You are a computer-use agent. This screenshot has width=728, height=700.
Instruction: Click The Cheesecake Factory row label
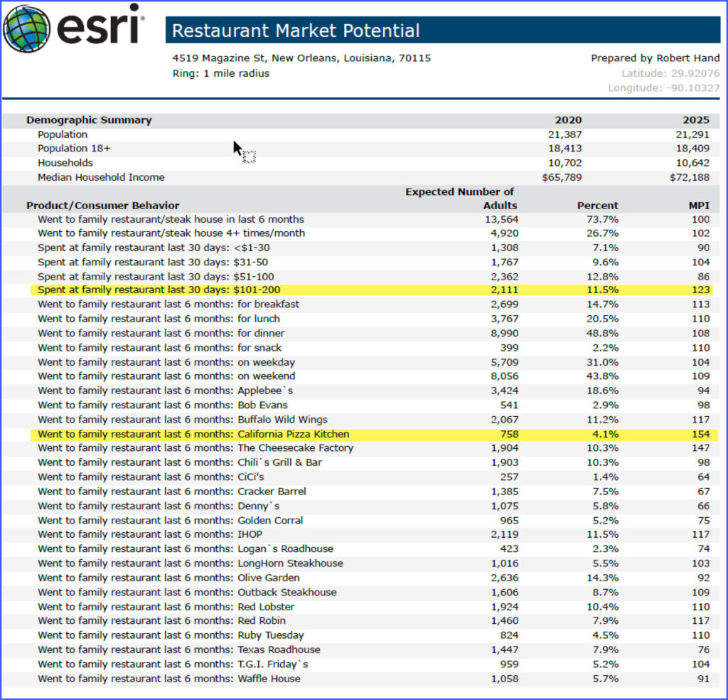click(196, 447)
